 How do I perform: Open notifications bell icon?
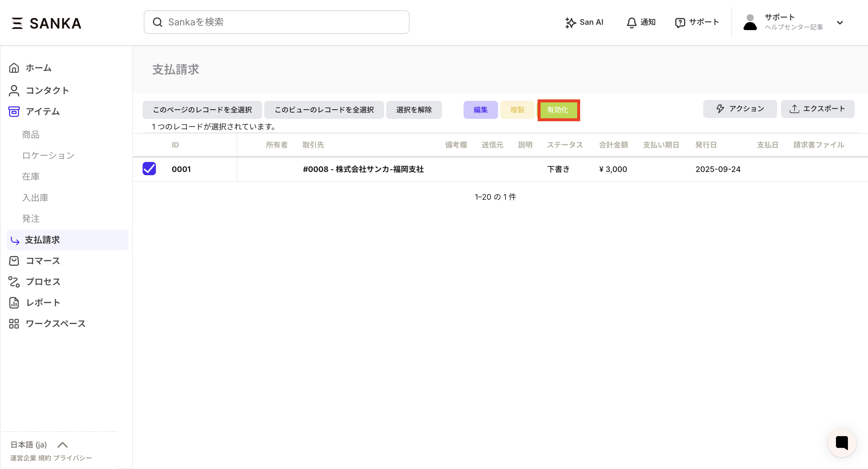point(632,22)
